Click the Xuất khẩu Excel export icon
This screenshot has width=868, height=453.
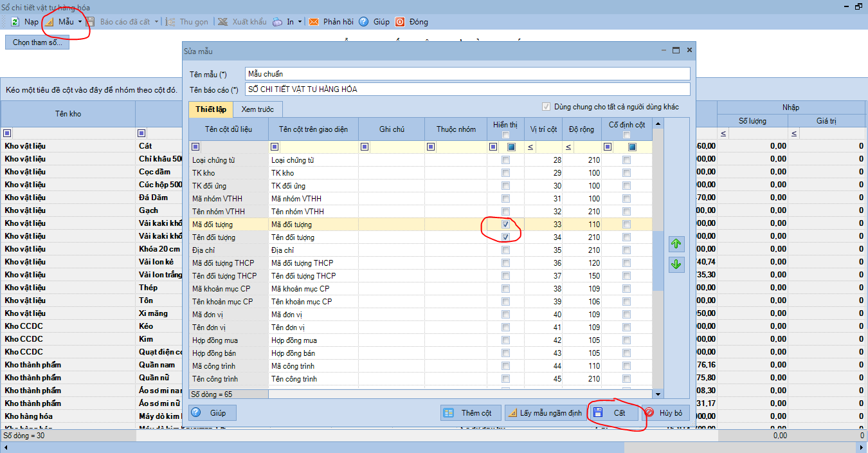pyautogui.click(x=222, y=22)
